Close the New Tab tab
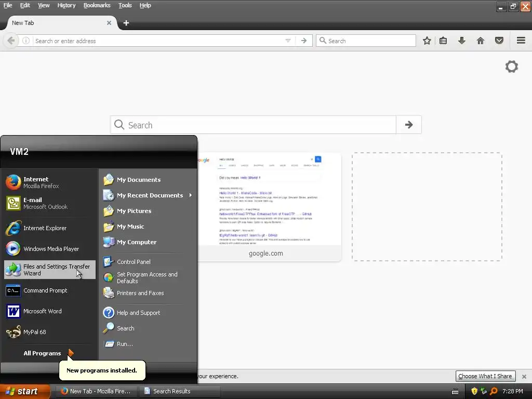This screenshot has width=532, height=399. [x=109, y=23]
